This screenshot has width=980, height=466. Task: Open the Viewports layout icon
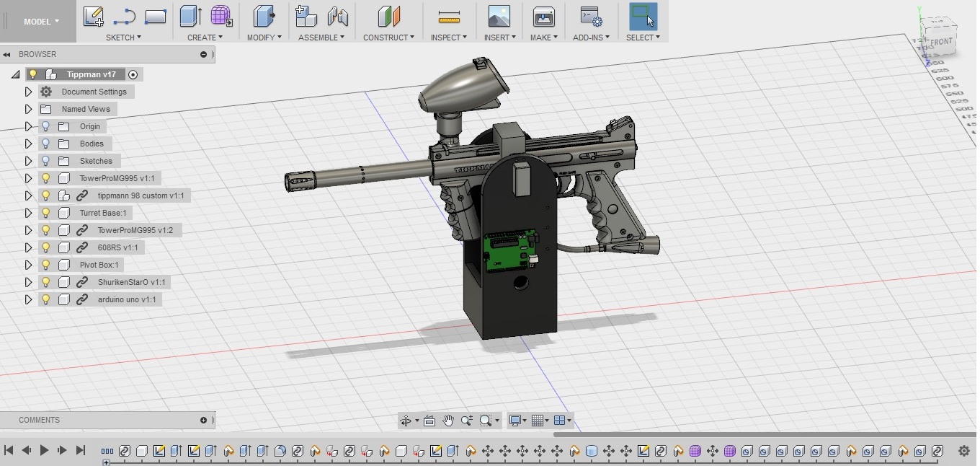559,421
